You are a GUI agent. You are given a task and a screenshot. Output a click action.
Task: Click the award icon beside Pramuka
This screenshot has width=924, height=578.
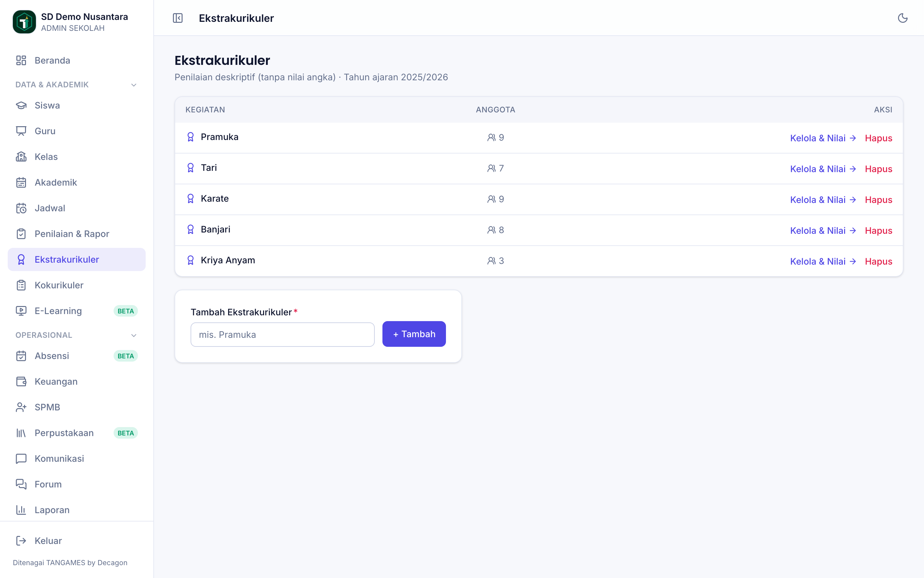191,137
